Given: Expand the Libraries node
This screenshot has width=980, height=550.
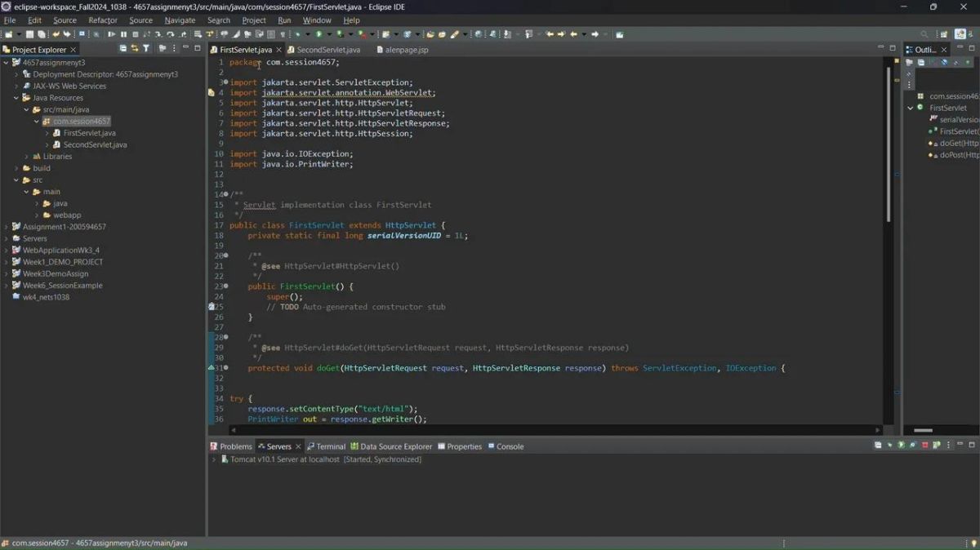Looking at the screenshot, I should pyautogui.click(x=27, y=157).
